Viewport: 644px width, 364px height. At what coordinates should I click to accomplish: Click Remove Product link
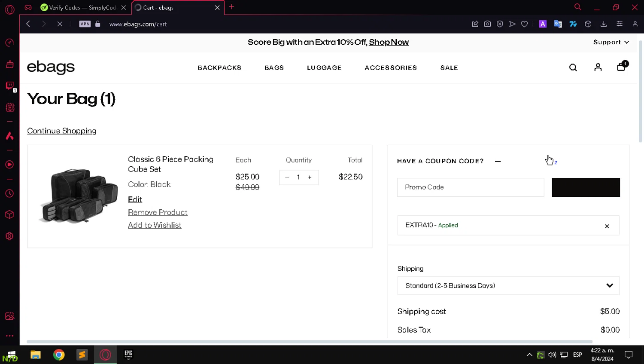[158, 212]
